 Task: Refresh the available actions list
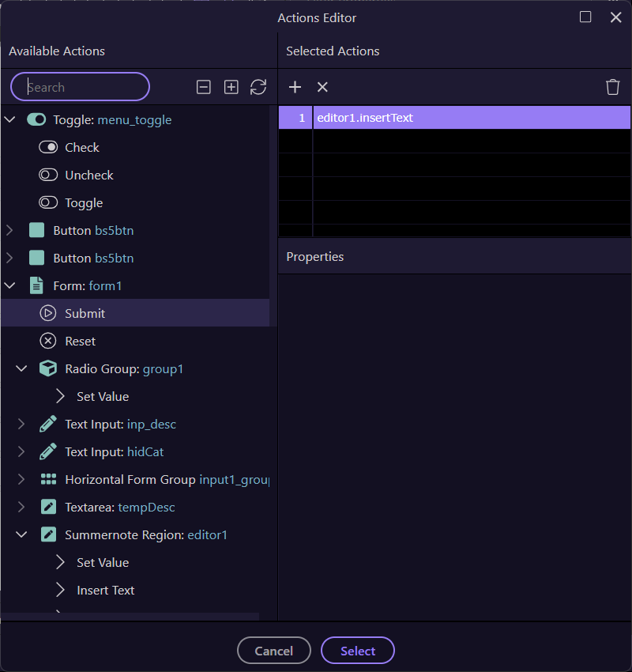tap(258, 87)
